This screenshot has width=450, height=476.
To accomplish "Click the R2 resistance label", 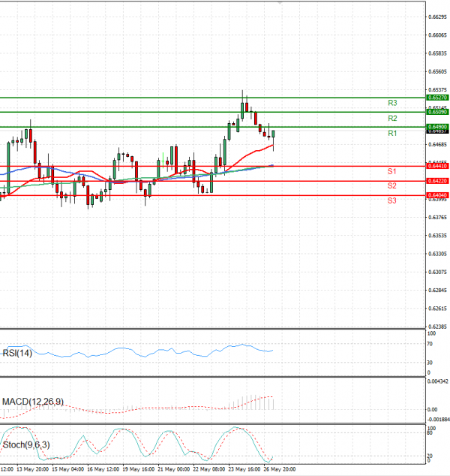I will point(392,118).
